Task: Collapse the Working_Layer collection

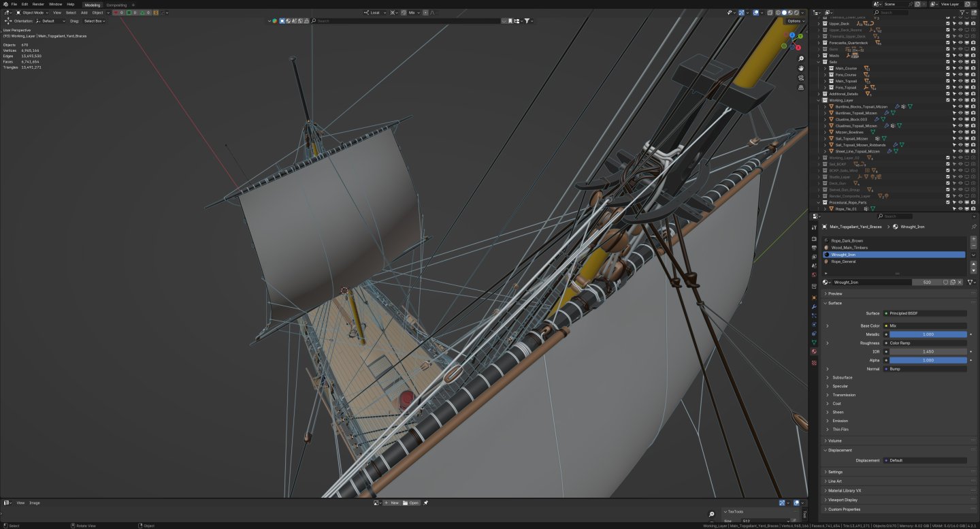Action: click(x=819, y=100)
